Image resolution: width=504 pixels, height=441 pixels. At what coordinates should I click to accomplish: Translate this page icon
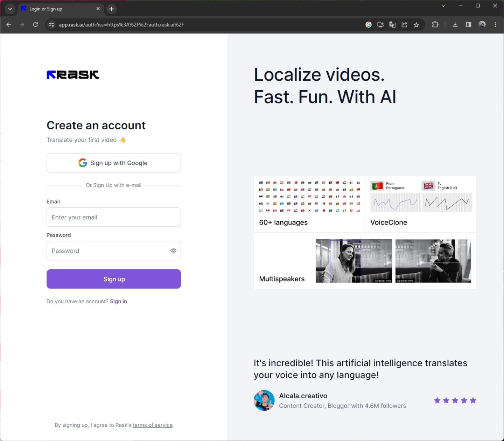point(392,24)
